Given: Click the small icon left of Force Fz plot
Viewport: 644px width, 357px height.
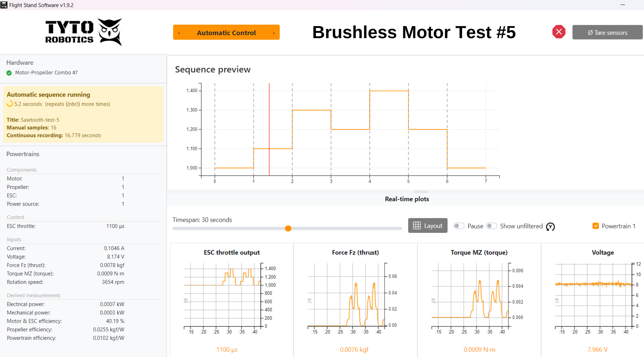Looking at the screenshot, I should point(309,301).
